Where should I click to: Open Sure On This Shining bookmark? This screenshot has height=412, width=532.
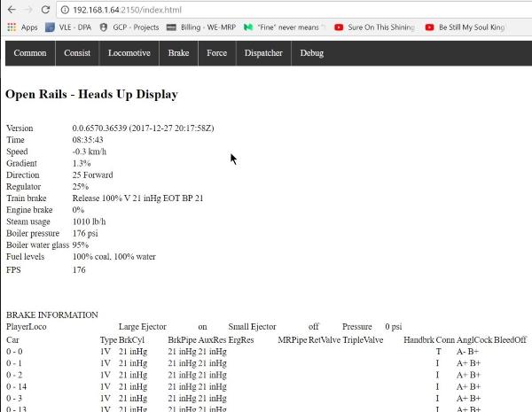click(374, 27)
